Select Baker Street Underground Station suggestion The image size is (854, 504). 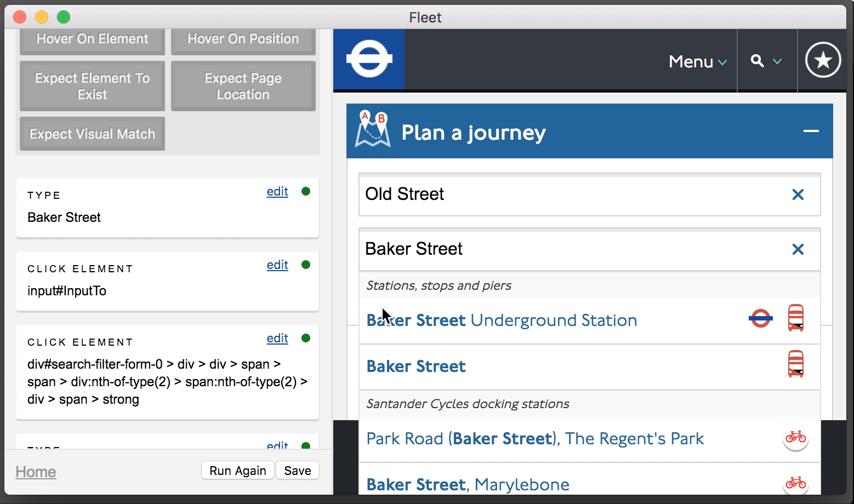click(x=502, y=320)
